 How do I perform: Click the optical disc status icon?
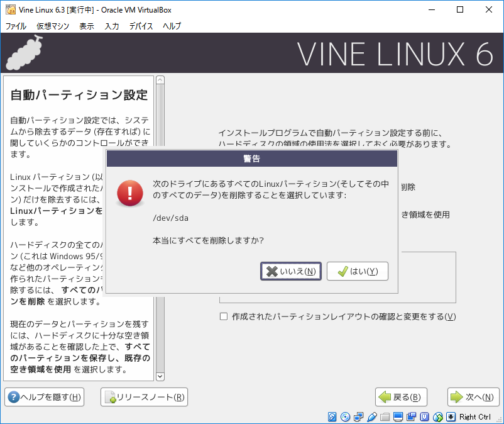[x=345, y=417]
